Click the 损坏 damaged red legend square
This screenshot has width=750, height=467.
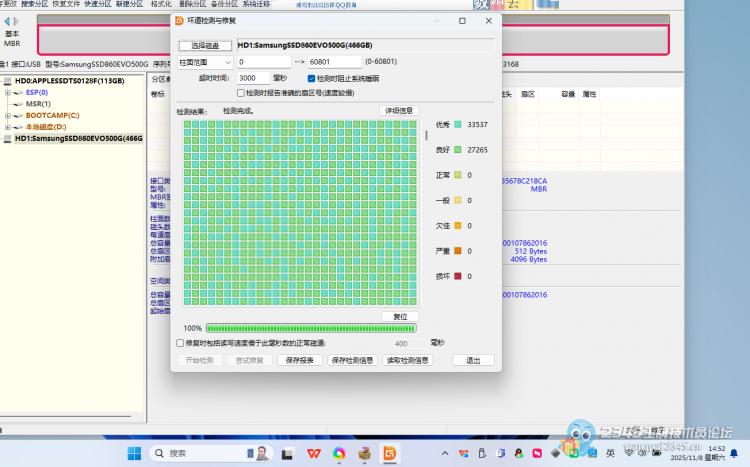[457, 276]
